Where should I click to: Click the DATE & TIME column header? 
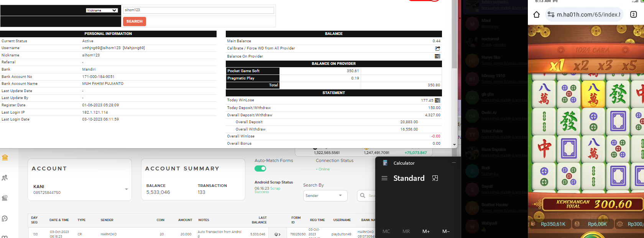(59, 220)
